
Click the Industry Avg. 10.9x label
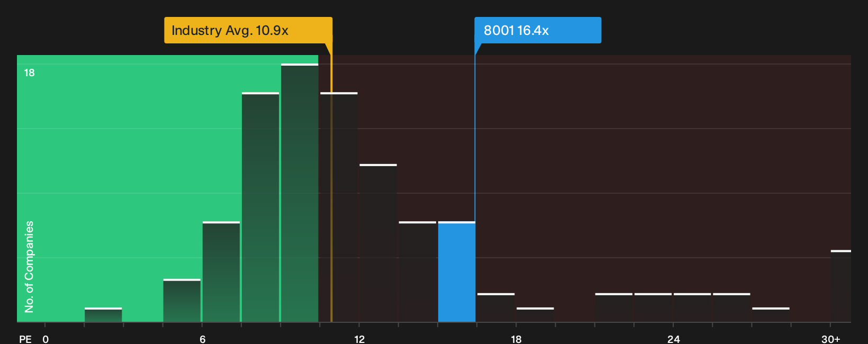tap(248, 30)
